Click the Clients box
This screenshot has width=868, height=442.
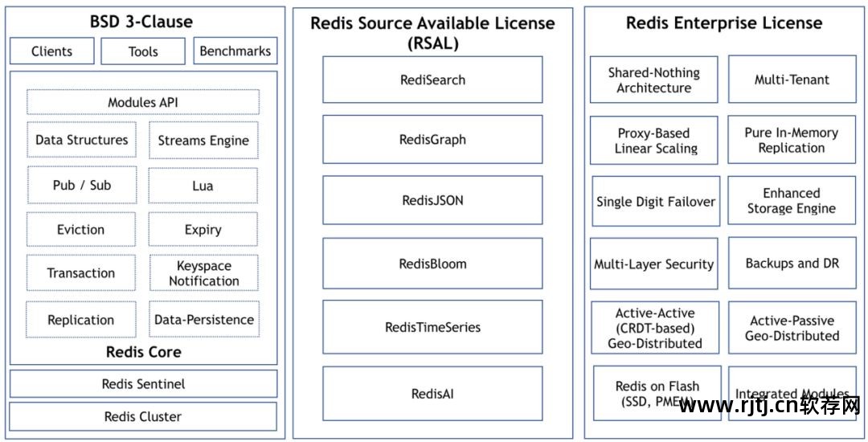pyautogui.click(x=52, y=51)
